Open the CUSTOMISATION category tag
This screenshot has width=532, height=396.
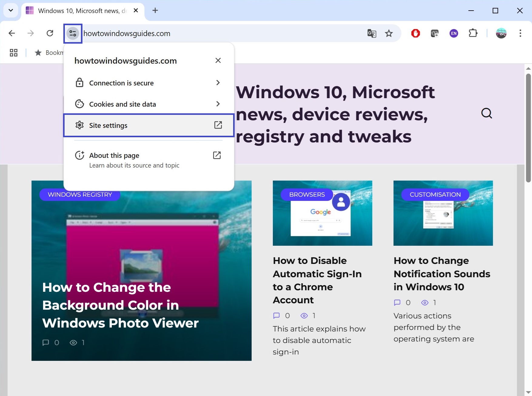(435, 195)
